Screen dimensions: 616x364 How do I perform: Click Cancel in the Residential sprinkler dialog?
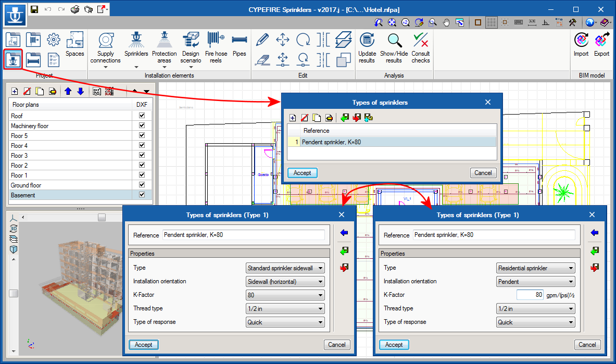(x=587, y=345)
